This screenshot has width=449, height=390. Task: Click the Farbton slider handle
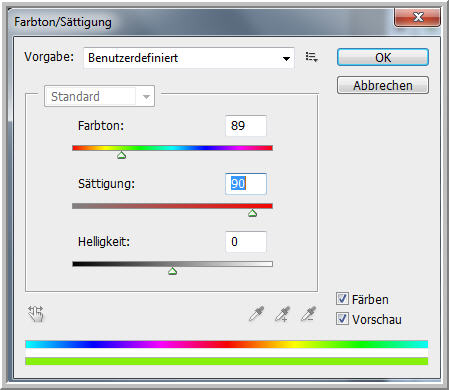121,155
